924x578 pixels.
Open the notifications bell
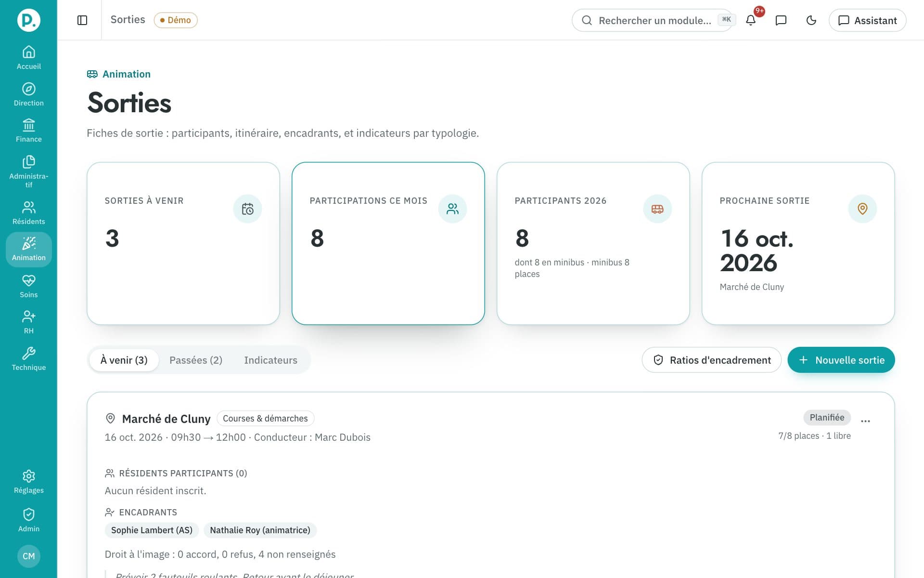pyautogui.click(x=751, y=20)
